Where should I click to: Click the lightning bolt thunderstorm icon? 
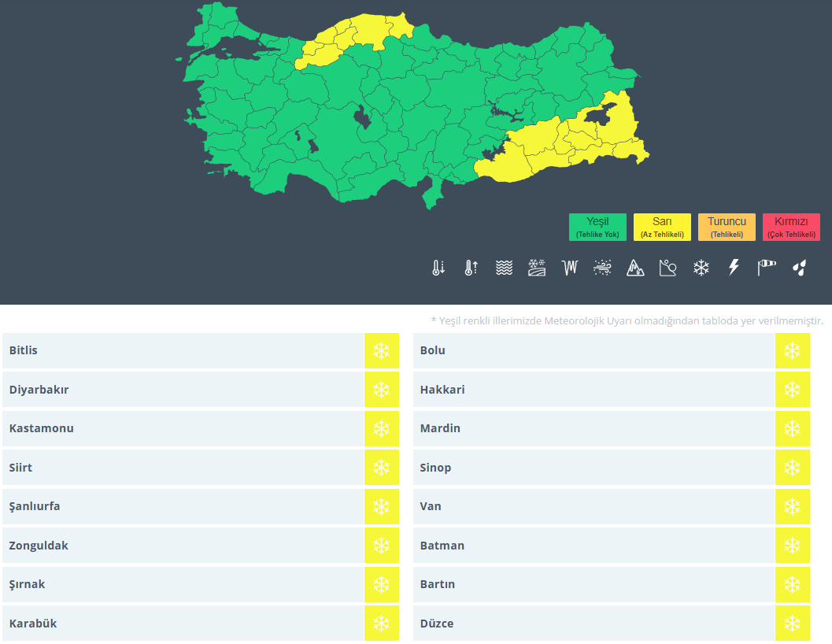coord(734,268)
